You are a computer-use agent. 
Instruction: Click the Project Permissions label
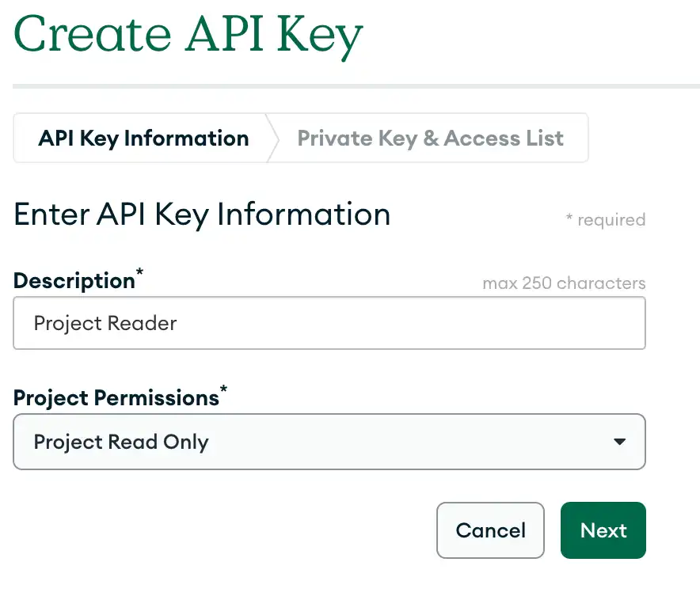pos(114,397)
